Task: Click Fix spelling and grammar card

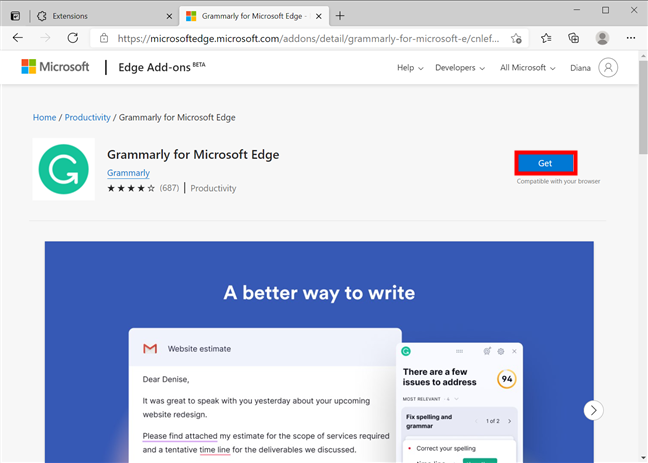Action: 459,421
